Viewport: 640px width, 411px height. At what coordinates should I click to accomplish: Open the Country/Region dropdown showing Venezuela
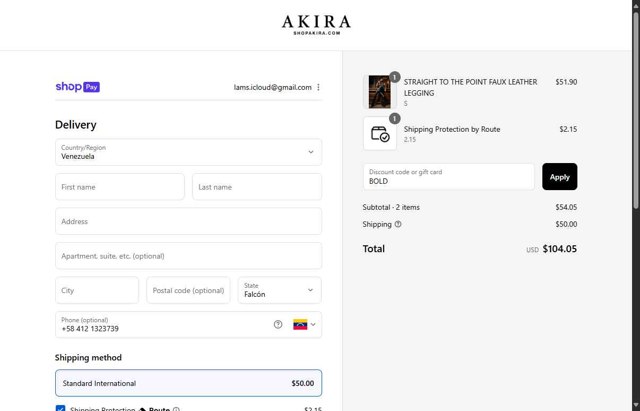[x=189, y=152]
